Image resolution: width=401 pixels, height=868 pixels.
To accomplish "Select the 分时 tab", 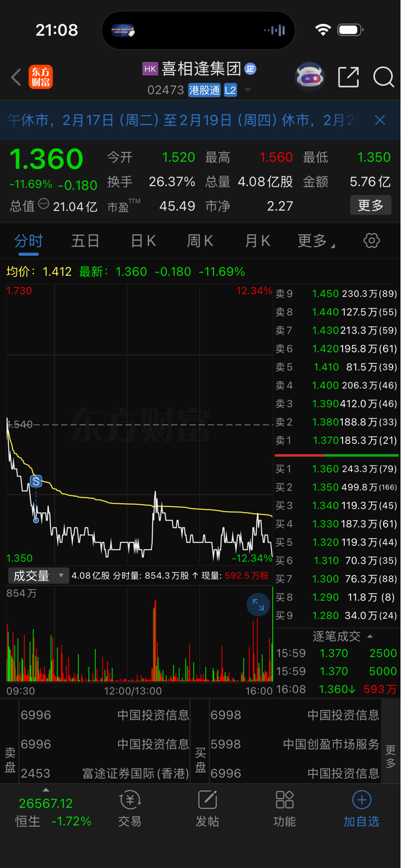I will (29, 241).
